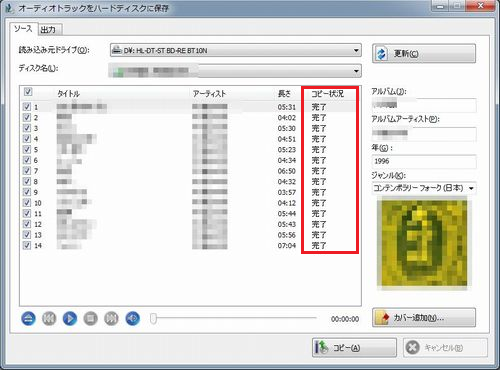Open the ジャンル genre dropdown
500x370 pixels.
pos(424,188)
